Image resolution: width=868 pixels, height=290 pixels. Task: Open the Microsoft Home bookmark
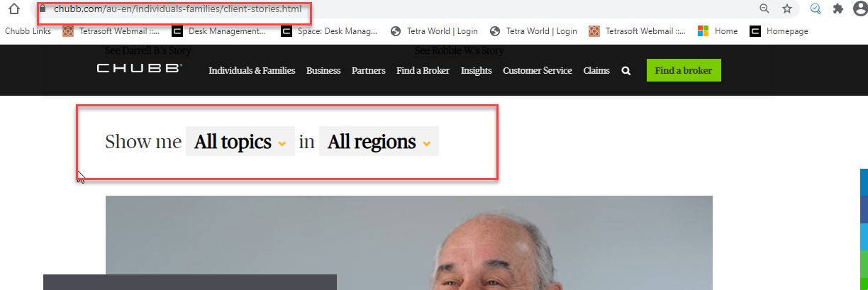tap(718, 31)
